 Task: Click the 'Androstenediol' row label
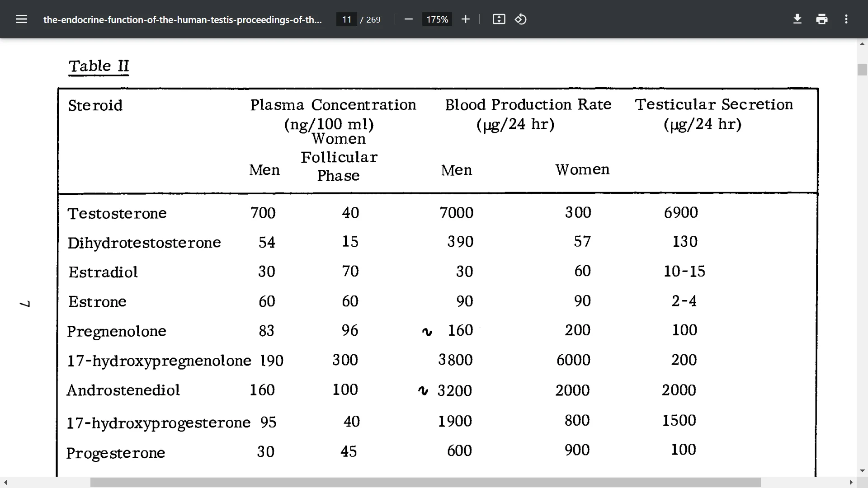point(123,390)
